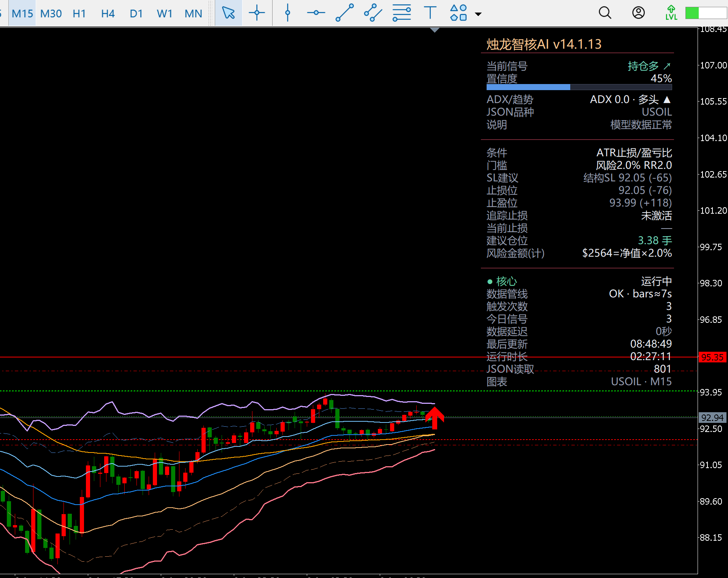The image size is (728, 578).
Task: Click the green connection status bar
Action: coord(706,13)
